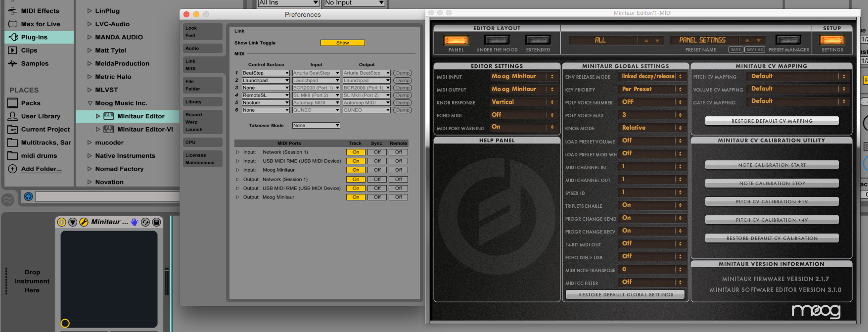
Task: Click the Minitaur XY pad area
Action: [x=109, y=279]
